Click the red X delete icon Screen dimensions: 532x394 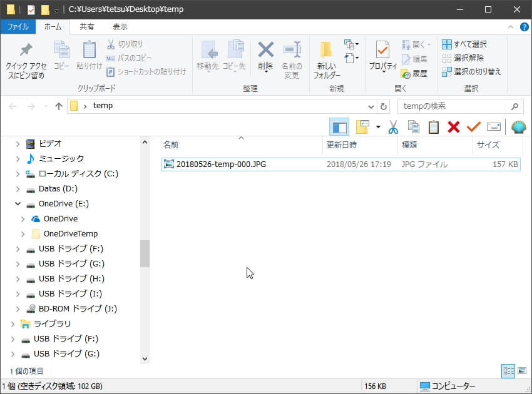[454, 128]
